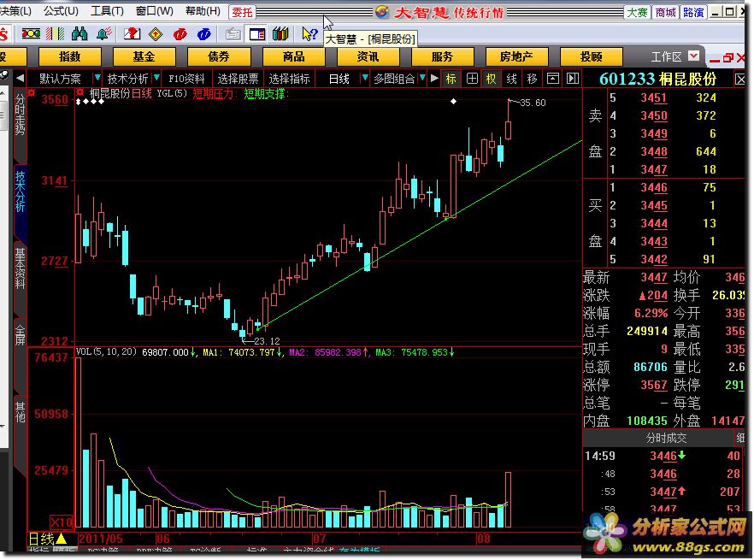Screen dimensions: 754x560
Task: Click the red star icon beside 桐昆股份日线
Action: coord(80,93)
